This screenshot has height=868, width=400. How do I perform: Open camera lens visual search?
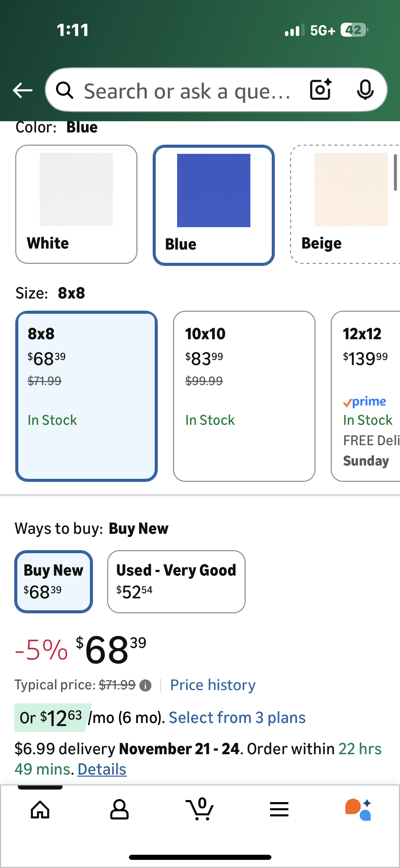click(x=320, y=90)
